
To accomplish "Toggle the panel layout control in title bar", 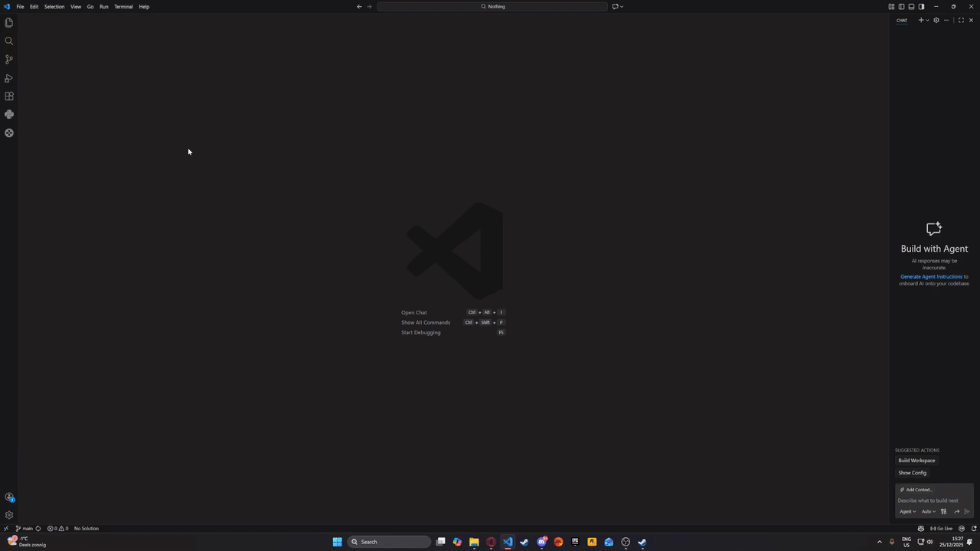I will [x=911, y=6].
